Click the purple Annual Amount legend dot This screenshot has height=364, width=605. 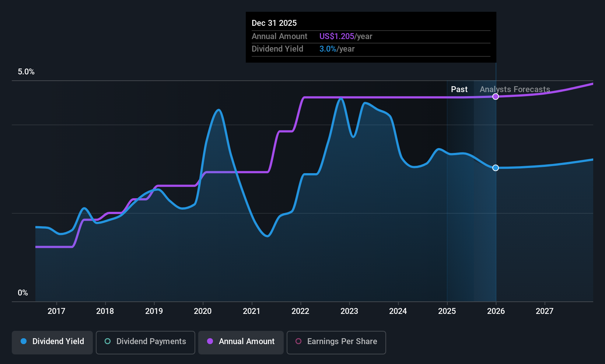coord(210,341)
